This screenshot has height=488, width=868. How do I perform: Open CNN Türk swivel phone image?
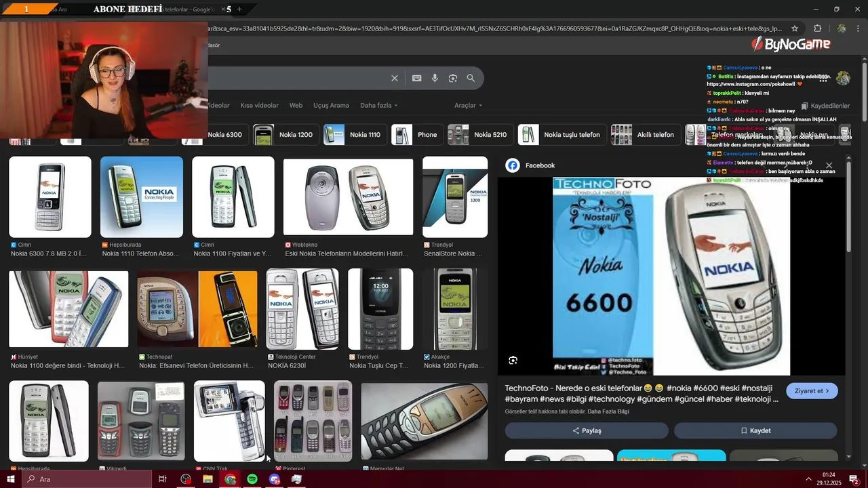tap(229, 421)
